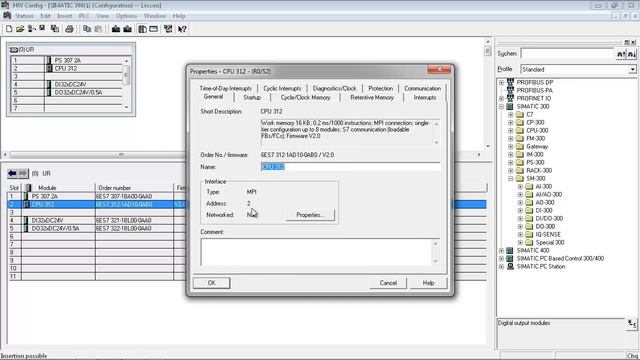Expand the DO-300 subfolder
Viewport: 640px width, 360px height.
tap(520, 227)
